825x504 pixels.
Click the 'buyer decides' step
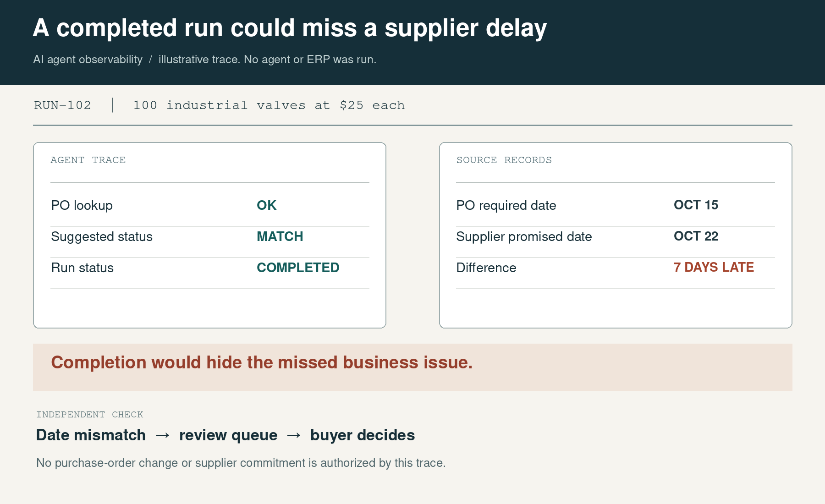363,435
